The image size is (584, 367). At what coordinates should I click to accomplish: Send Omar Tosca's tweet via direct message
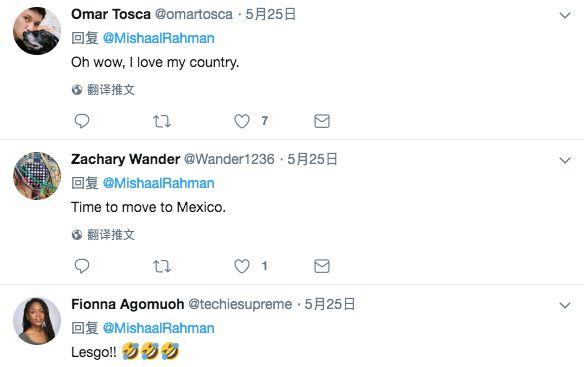tap(322, 121)
